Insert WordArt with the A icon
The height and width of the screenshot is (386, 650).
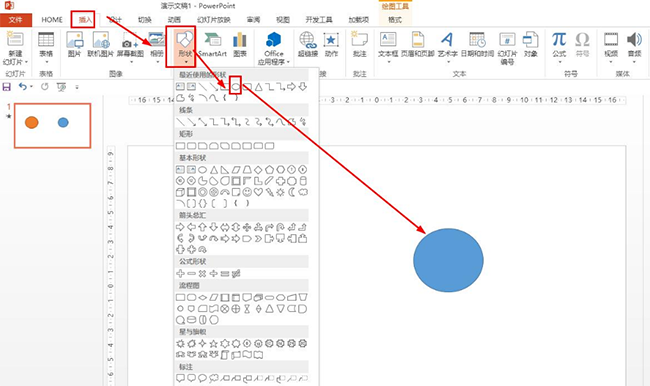point(447,39)
